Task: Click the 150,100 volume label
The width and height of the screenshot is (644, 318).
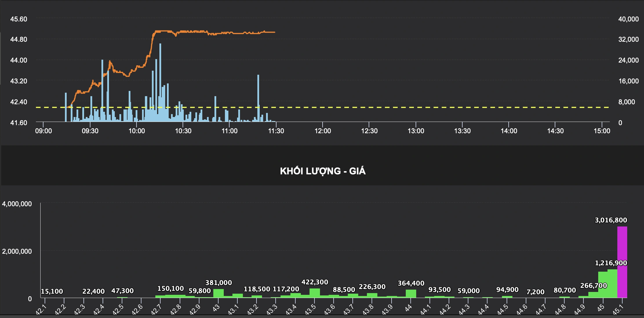Action: coord(170,288)
